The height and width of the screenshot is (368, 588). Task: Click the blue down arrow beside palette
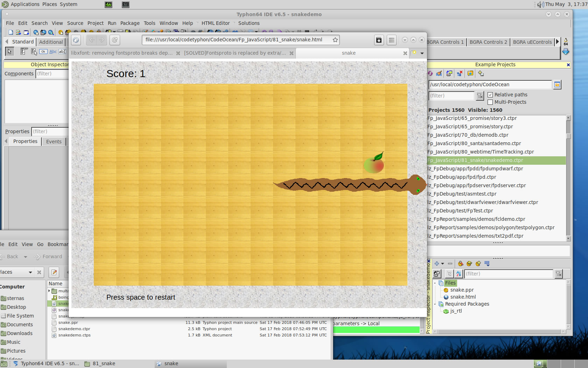566,52
